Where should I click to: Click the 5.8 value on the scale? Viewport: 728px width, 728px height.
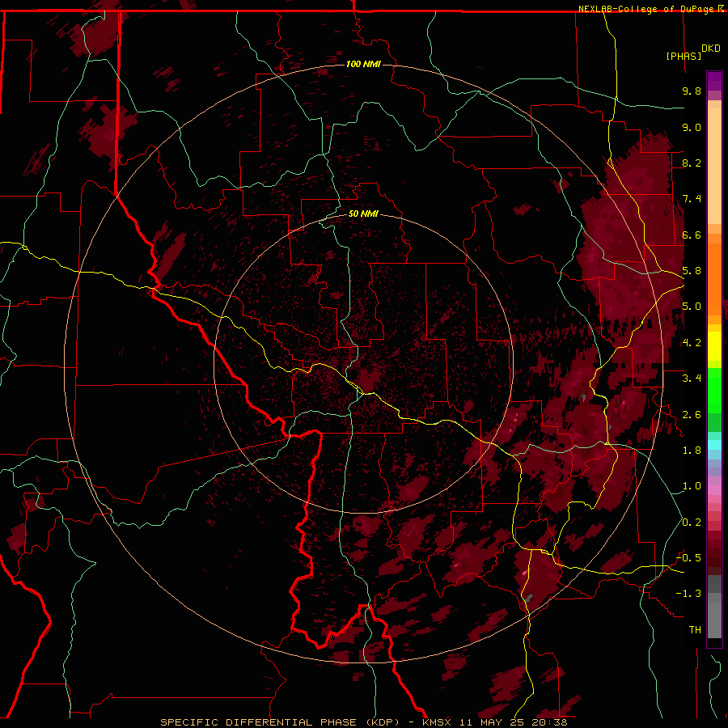pos(692,271)
